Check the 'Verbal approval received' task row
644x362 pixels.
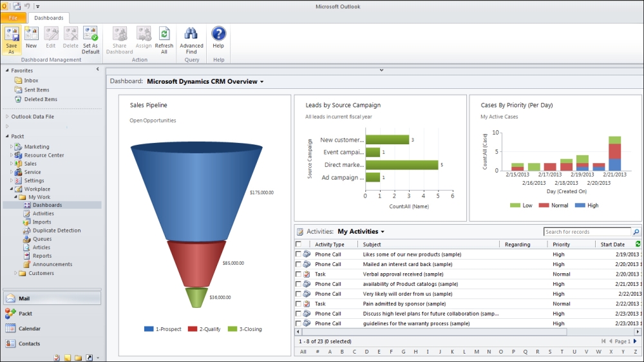point(299,274)
